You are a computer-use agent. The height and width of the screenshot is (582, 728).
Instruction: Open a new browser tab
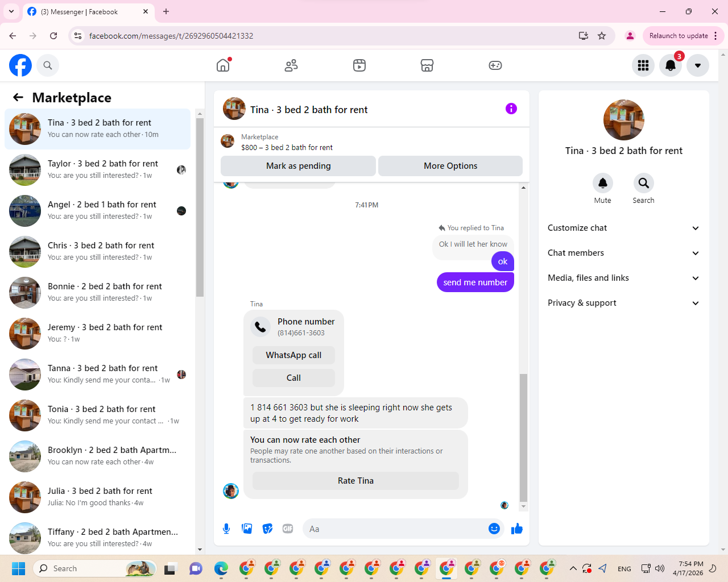(166, 11)
